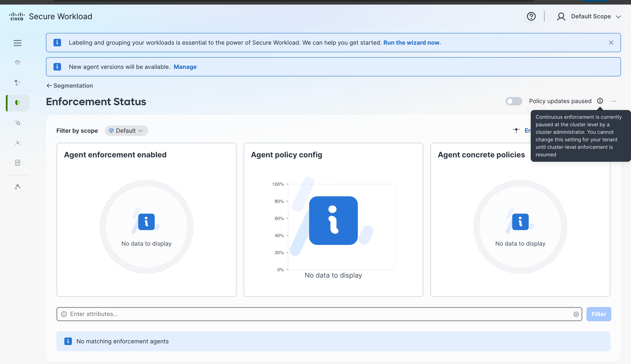Image resolution: width=631 pixels, height=364 pixels.
Task: Go to Overview home sidebar icon
Action: (17, 62)
